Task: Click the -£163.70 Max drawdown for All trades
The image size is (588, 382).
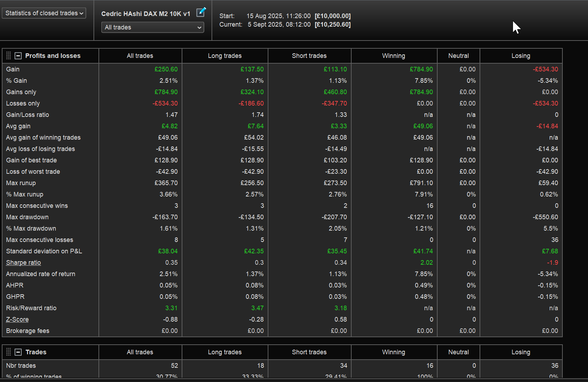Action: click(x=165, y=217)
